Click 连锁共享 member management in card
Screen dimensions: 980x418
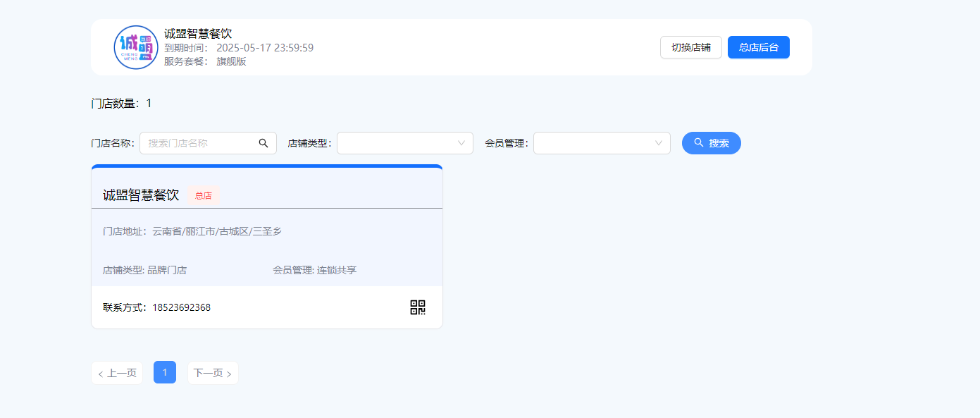click(x=337, y=270)
